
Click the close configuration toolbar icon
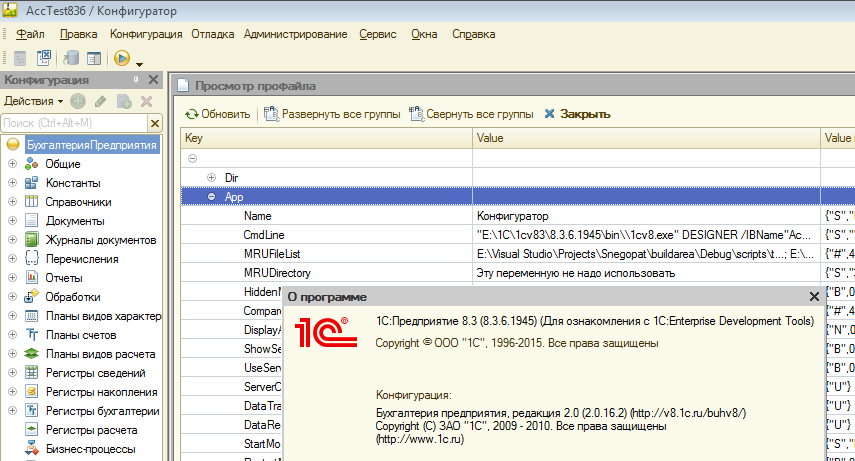pos(44,58)
